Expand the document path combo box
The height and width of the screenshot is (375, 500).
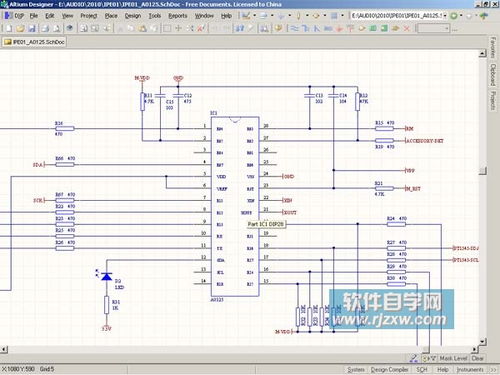tap(445, 16)
